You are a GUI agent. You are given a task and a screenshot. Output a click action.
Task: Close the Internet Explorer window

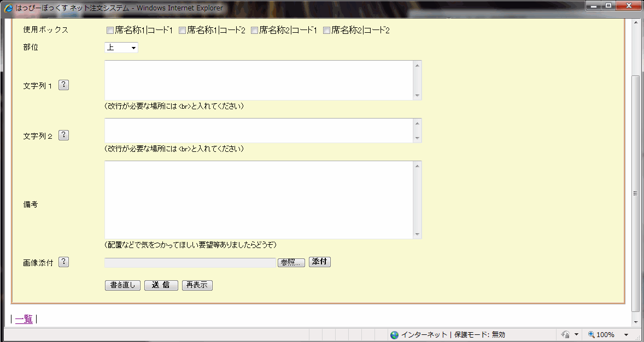tap(628, 6)
